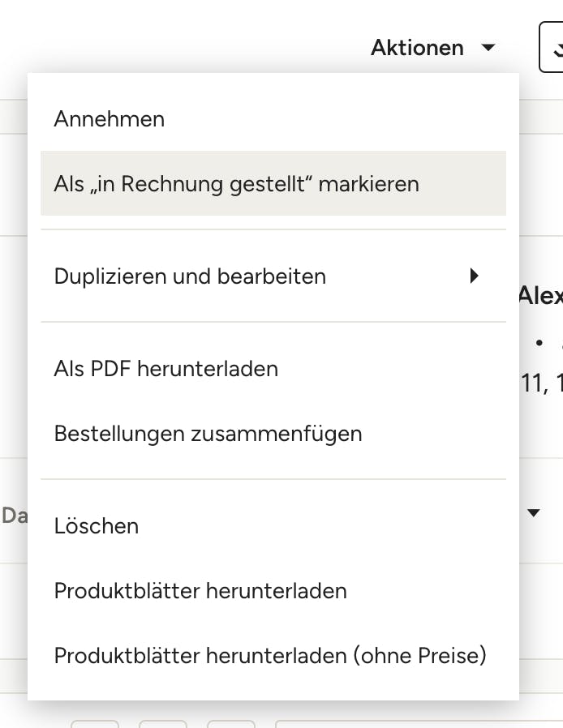The height and width of the screenshot is (728, 563).
Task: Click the first small outlined box at the bottom
Action: (95, 724)
